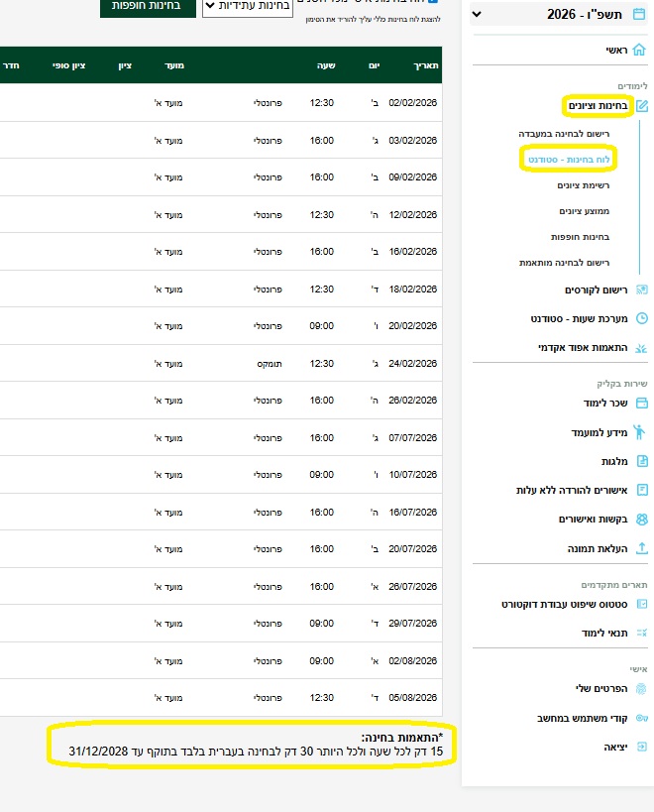Image resolution: width=654 pixels, height=812 pixels.
Task: Expand the תשפ"ו - 2026 year selector
Action: tap(478, 14)
